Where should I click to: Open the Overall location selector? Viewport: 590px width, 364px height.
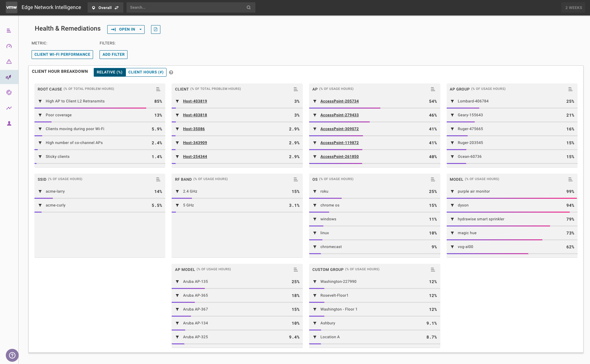pos(105,7)
